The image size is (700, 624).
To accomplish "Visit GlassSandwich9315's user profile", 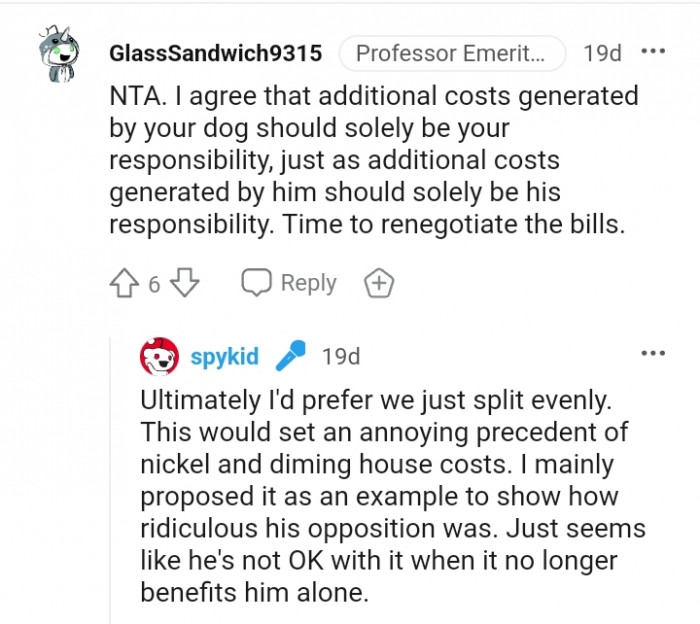I will tap(215, 53).
